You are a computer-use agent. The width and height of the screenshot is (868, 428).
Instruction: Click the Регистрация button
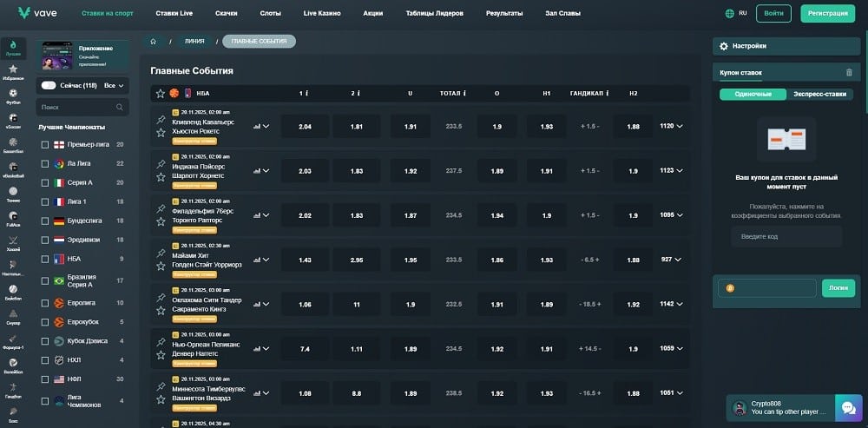tap(827, 13)
